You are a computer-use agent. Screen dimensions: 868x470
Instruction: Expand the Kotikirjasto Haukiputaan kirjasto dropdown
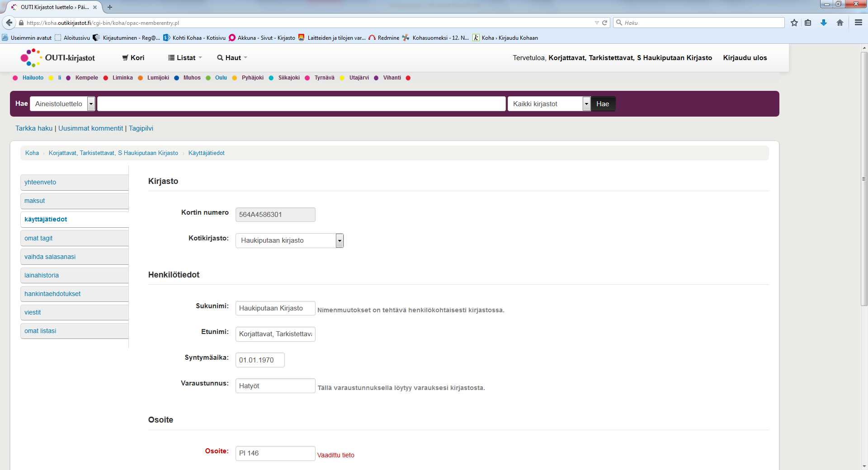coord(289,240)
